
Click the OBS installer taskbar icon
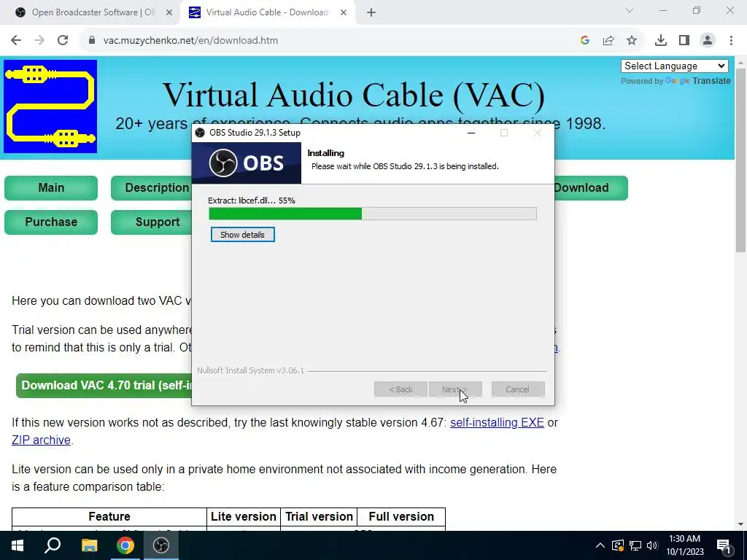coord(161,545)
